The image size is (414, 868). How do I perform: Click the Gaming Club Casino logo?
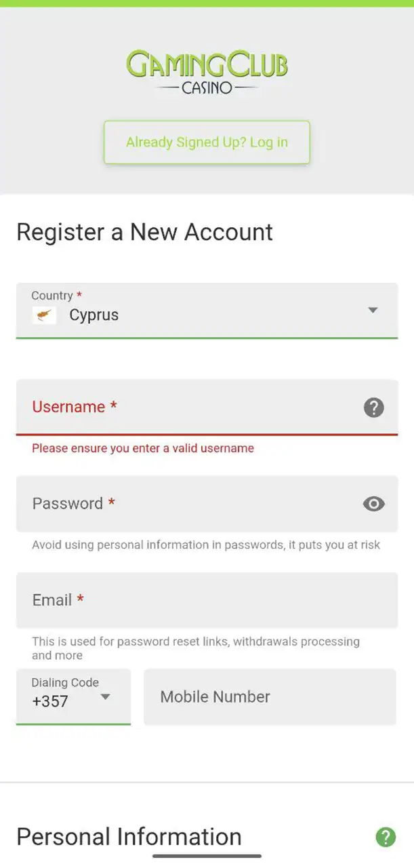[207, 71]
